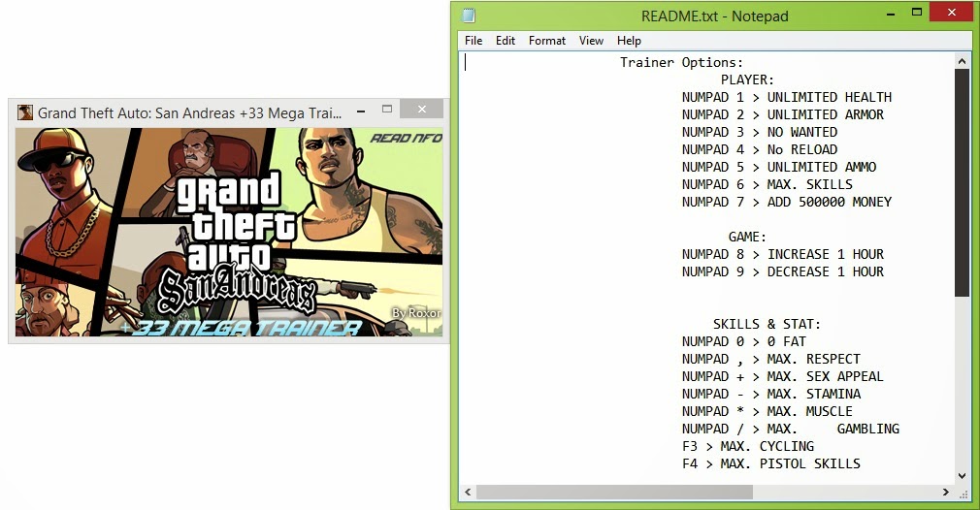This screenshot has width=980, height=510.
Task: Click the Notepad horizontal scroll right arrow
Action: tap(946, 492)
